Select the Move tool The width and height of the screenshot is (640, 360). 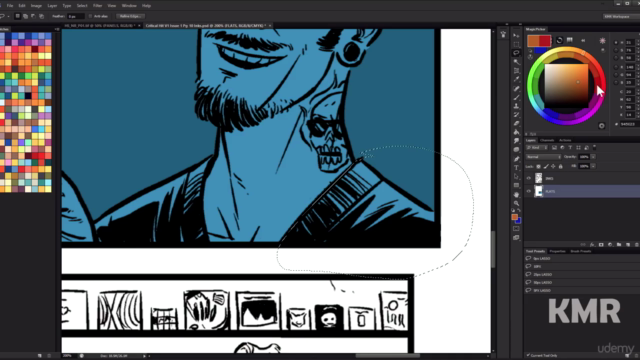[x=516, y=36]
